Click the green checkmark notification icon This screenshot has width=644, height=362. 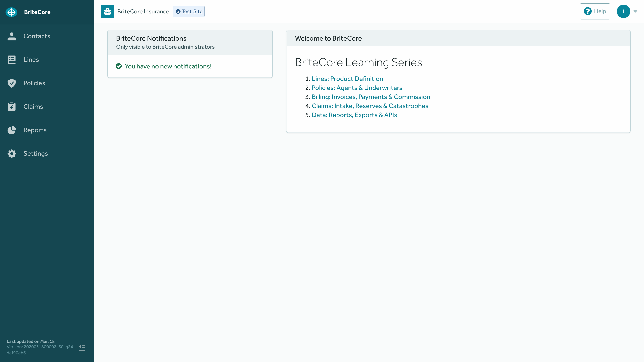pyautogui.click(x=119, y=66)
